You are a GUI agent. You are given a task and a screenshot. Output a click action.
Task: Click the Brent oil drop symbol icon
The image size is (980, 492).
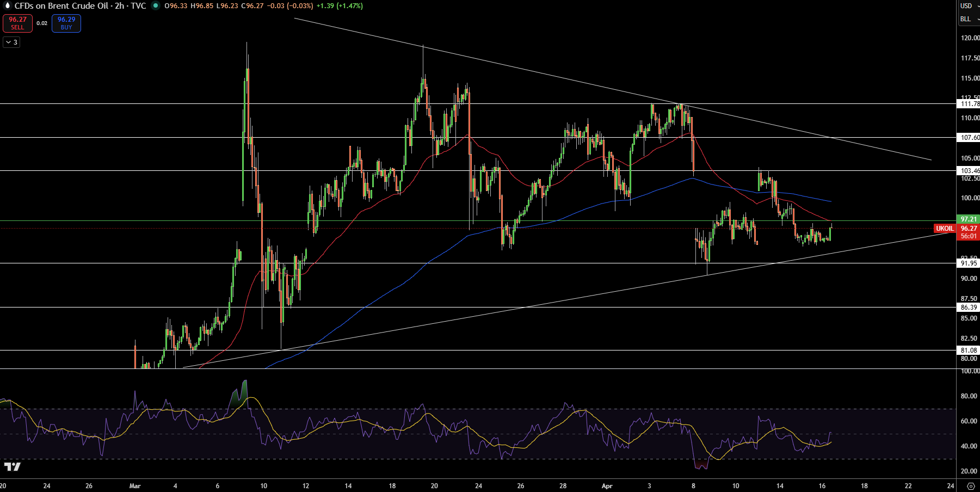(x=8, y=5)
